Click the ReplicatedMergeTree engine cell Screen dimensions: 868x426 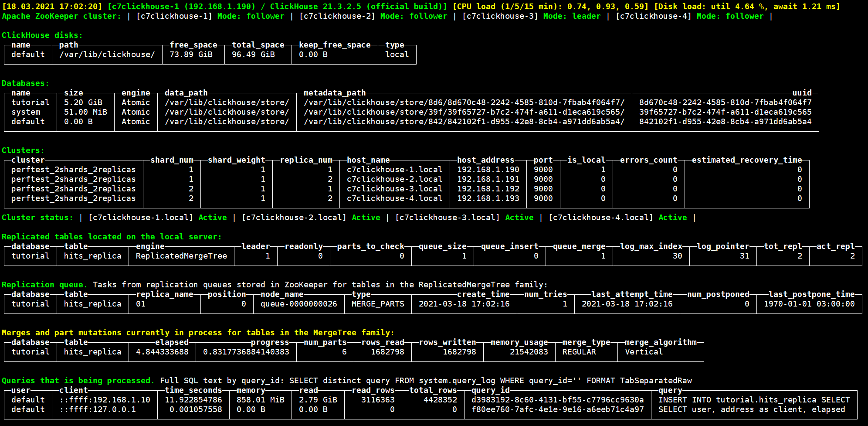(181, 256)
